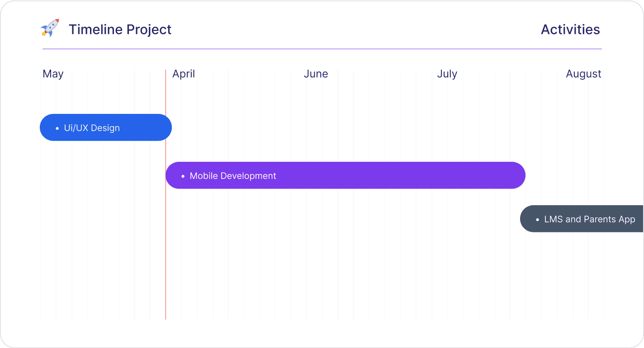
Task: Click the rocket icon beside Timeline Project
Action: pos(50,28)
